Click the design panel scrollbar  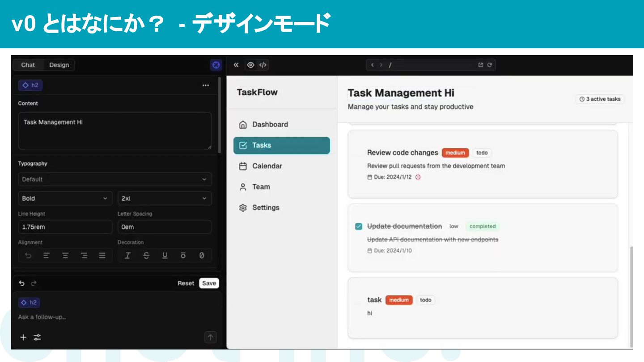[219, 114]
